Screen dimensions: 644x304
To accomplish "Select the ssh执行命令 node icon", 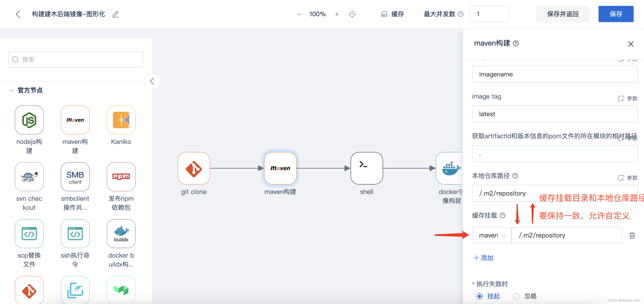I will (x=75, y=234).
